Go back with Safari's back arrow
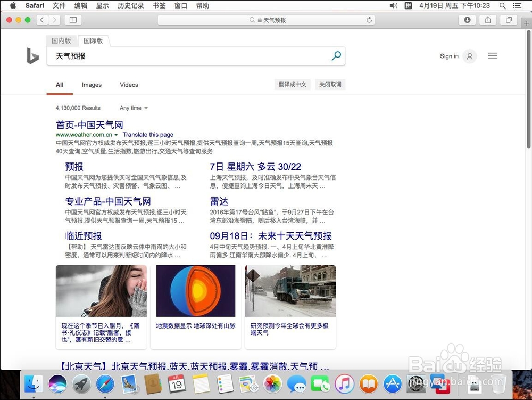This screenshot has width=532, height=400. tap(42, 20)
